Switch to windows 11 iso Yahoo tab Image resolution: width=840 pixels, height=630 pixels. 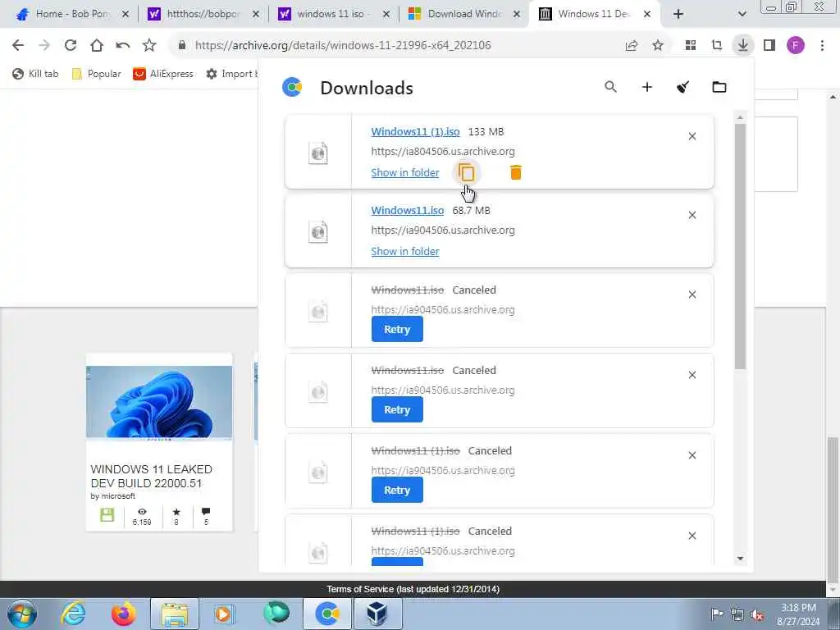coord(333,15)
